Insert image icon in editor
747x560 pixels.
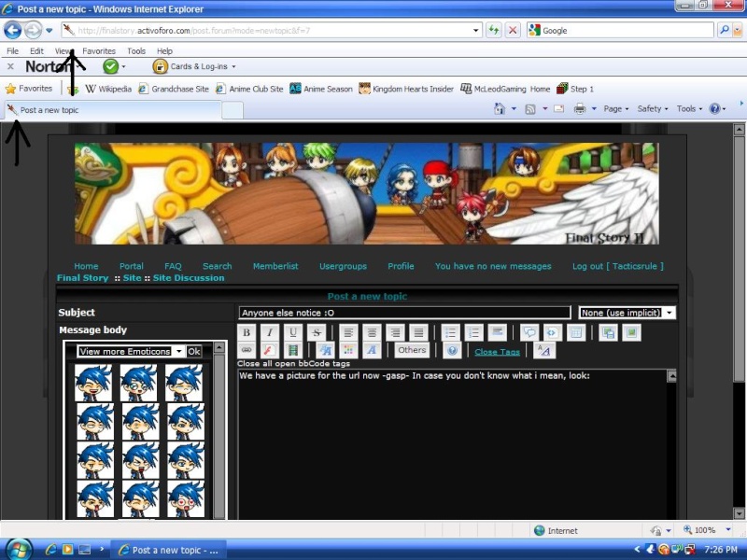point(631,332)
